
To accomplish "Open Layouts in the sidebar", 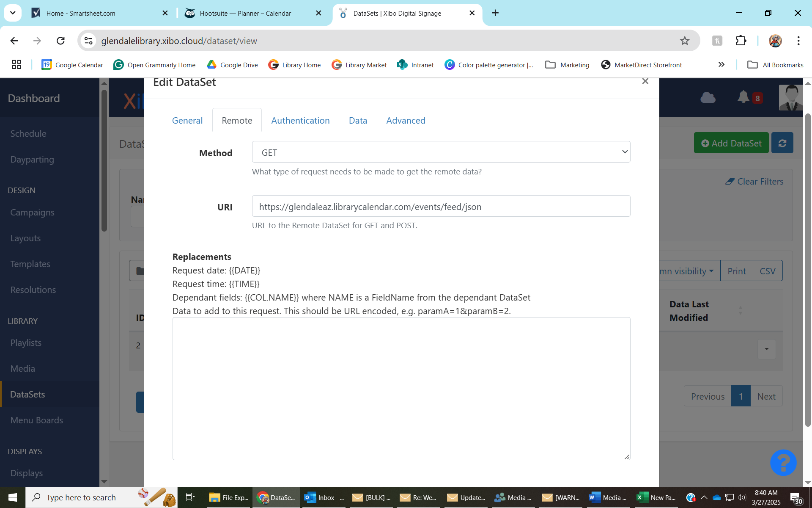I will [x=25, y=238].
